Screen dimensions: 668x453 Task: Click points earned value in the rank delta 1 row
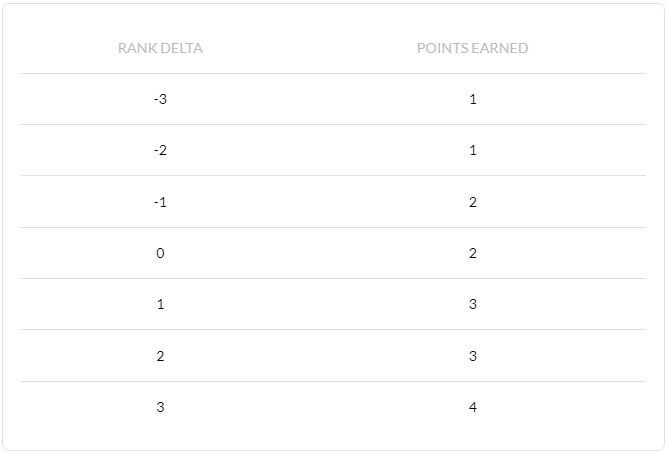coord(473,304)
